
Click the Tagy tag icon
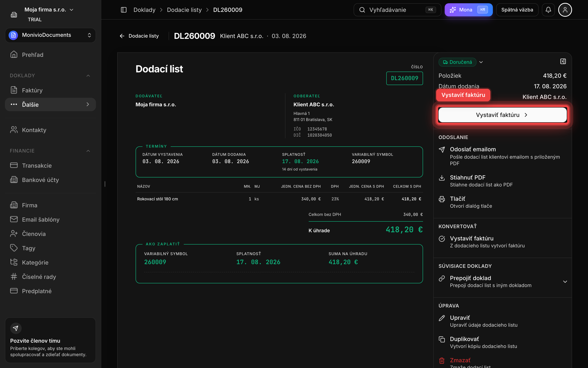[14, 248]
